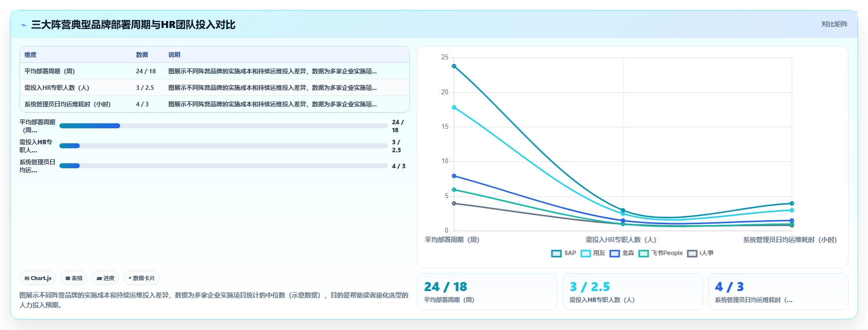Open the 24 / 18 data card
Screen dimensions: 868x330
point(487,292)
